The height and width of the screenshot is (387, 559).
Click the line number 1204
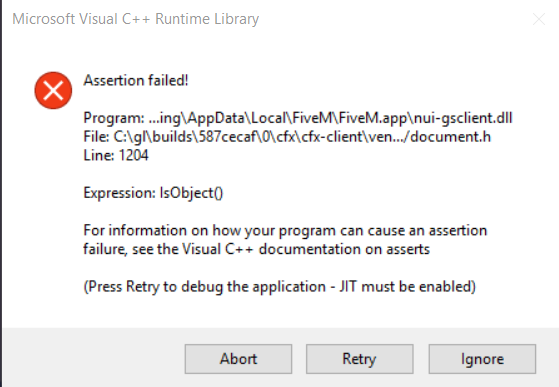click(x=133, y=155)
